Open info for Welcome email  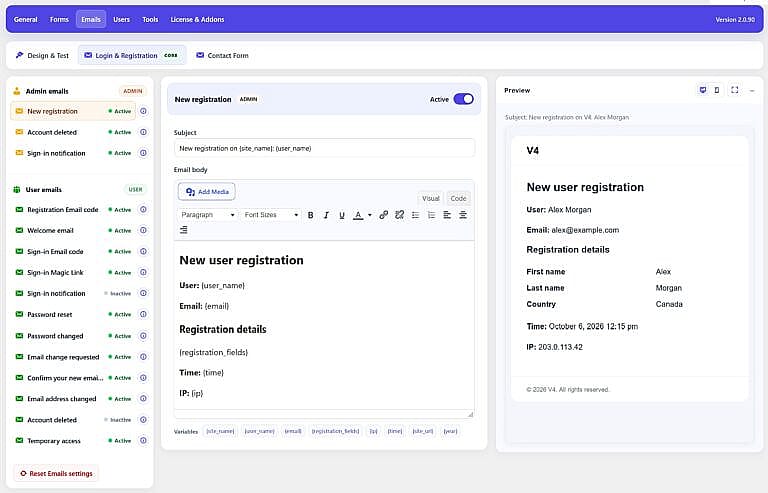tap(143, 231)
